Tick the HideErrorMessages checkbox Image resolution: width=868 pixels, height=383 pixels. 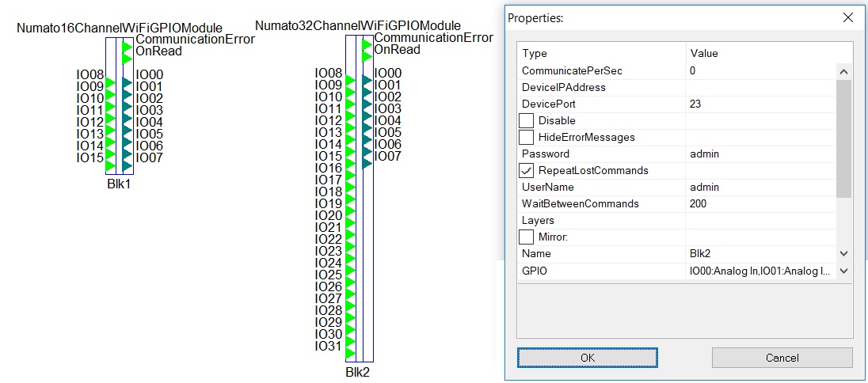click(x=527, y=137)
